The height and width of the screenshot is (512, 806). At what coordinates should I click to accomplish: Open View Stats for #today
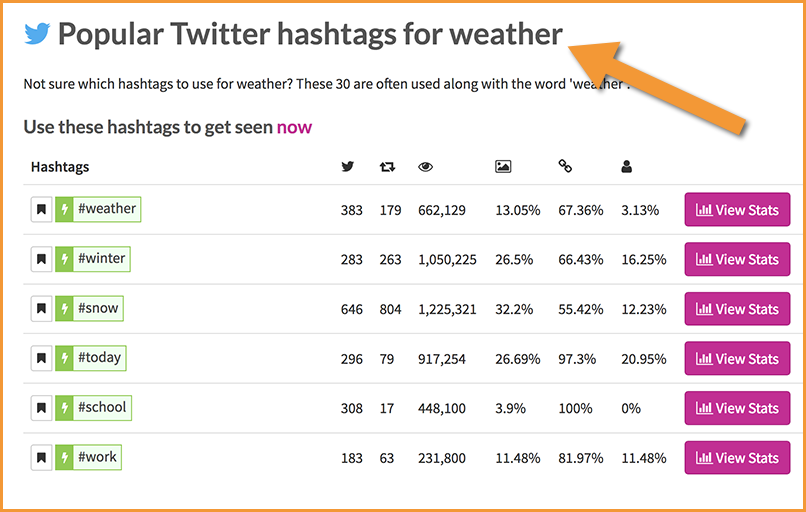coord(737,358)
